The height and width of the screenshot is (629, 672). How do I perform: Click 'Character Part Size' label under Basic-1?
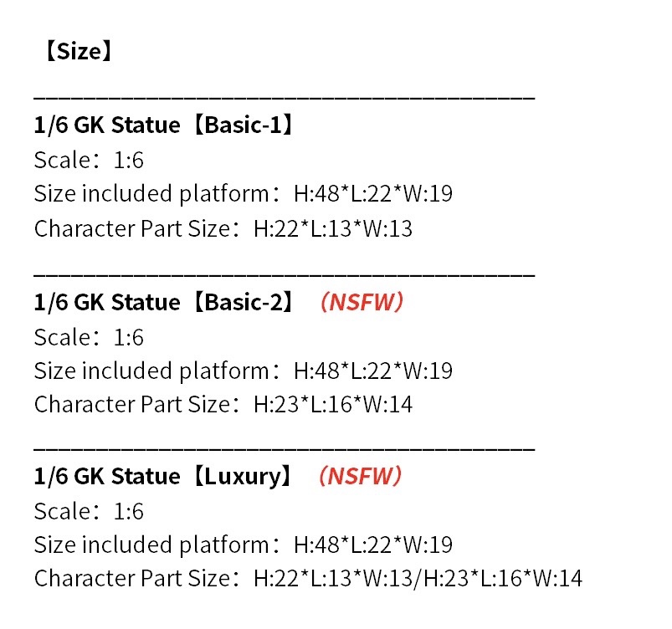[131, 228]
